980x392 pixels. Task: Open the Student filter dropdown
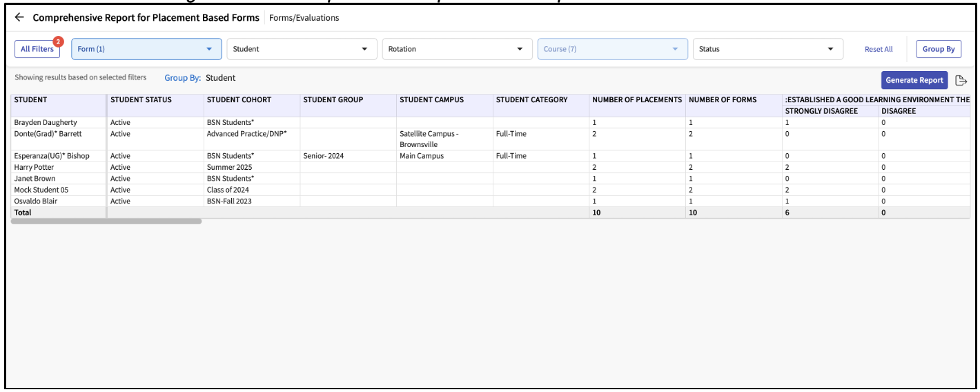point(302,50)
